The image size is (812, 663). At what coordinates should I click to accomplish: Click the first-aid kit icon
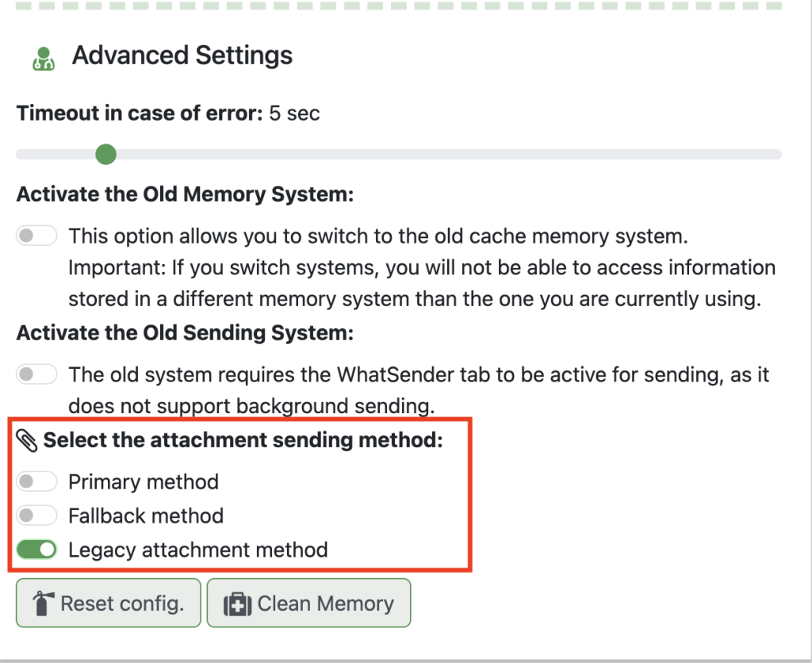[237, 604]
